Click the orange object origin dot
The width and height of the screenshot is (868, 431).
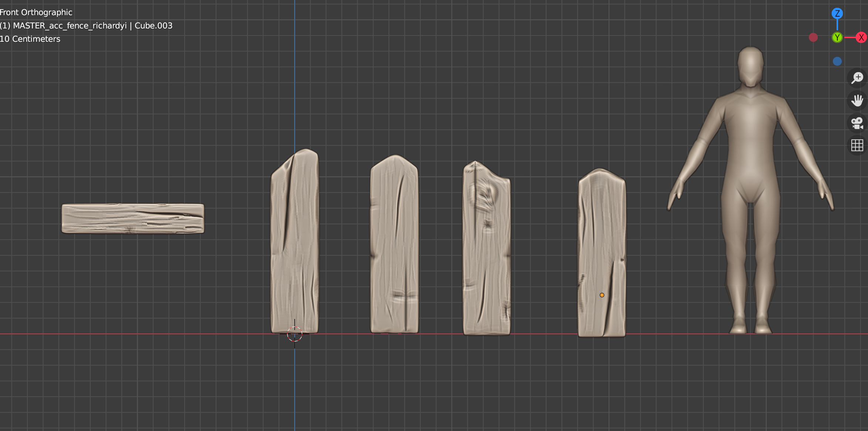pos(602,295)
